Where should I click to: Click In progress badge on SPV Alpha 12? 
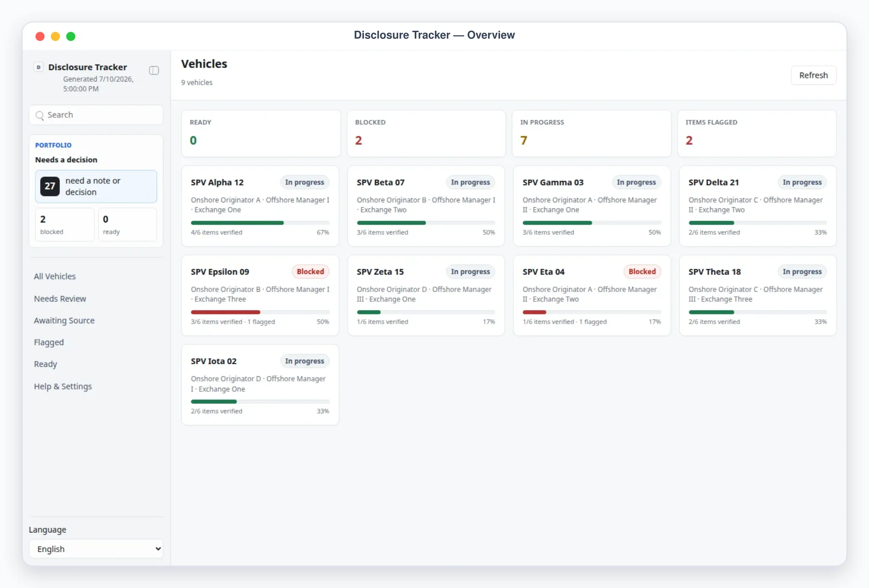[304, 182]
